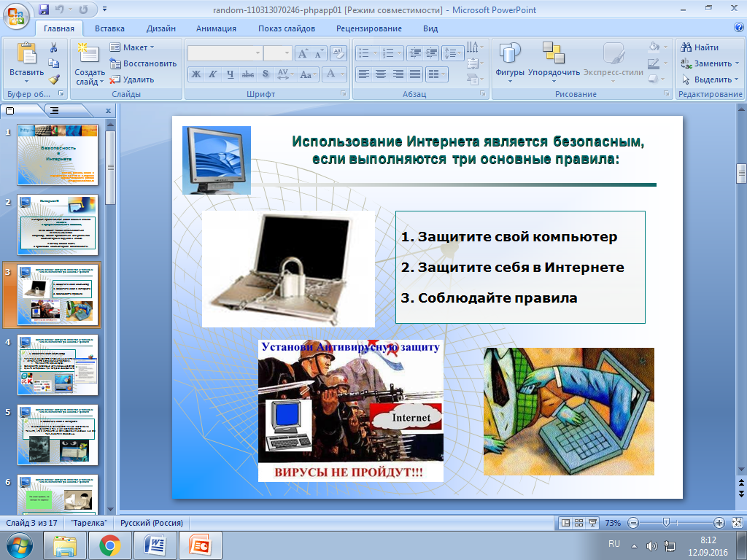Image resolution: width=747 pixels, height=560 pixels.
Task: Open the Вставка ribbon tab
Action: [x=109, y=28]
